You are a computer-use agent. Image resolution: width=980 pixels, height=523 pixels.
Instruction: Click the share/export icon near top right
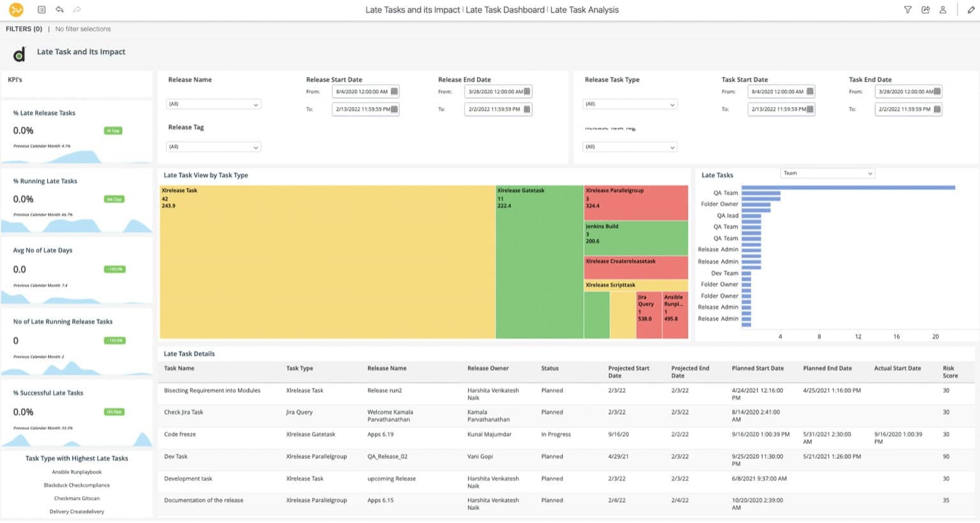coord(926,10)
